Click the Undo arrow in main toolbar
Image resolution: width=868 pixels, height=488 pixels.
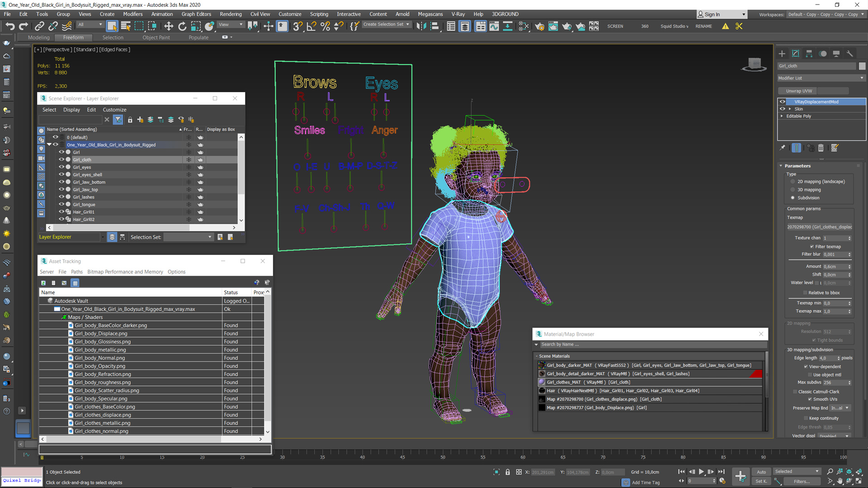click(x=10, y=26)
